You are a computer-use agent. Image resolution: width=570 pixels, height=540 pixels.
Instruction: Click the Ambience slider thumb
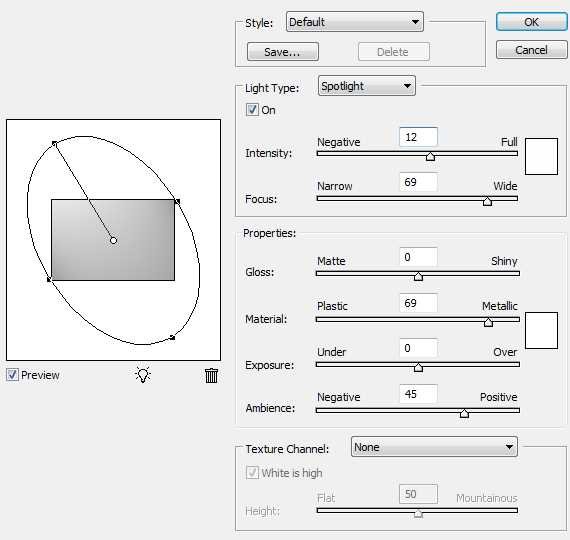click(464, 413)
